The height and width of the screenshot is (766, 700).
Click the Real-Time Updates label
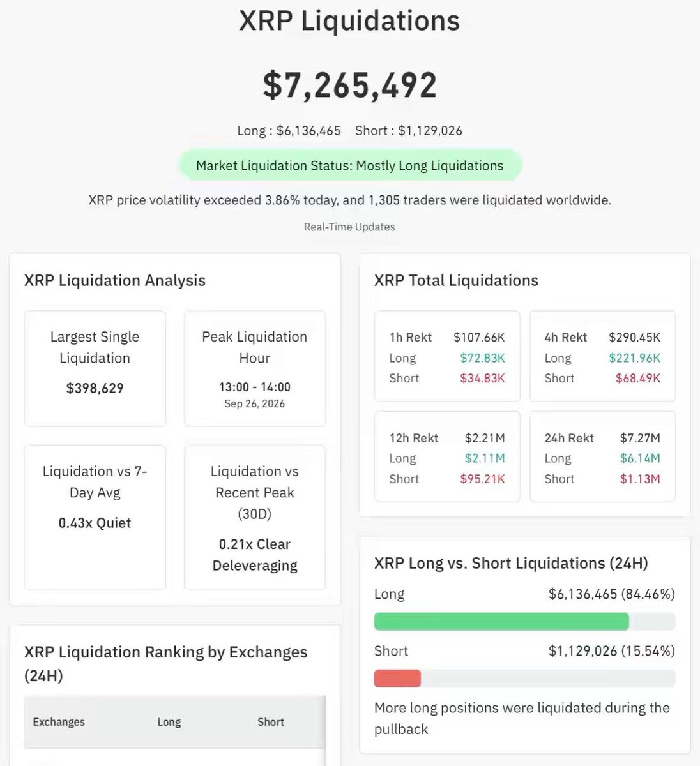(349, 227)
